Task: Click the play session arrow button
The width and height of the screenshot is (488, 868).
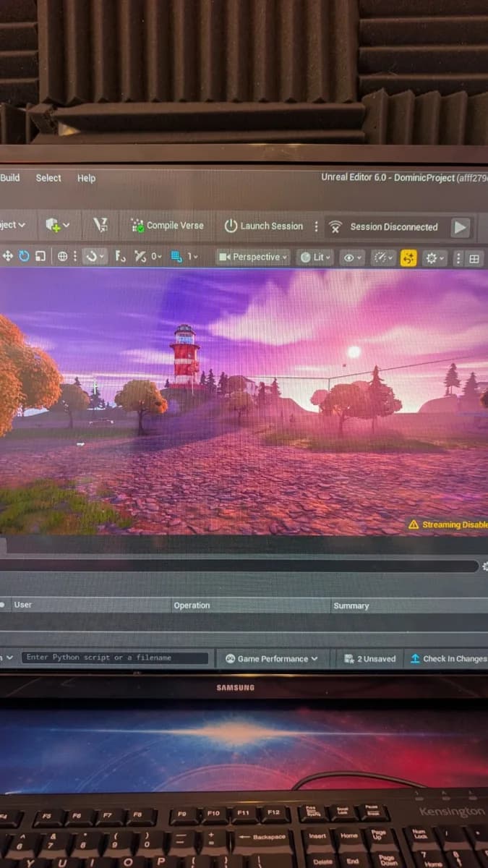Action: click(x=461, y=227)
